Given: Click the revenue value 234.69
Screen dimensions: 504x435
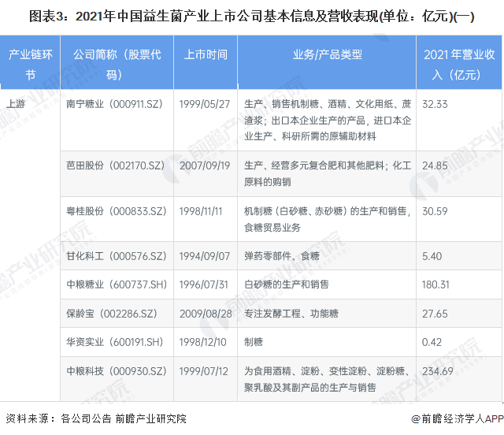Looking at the screenshot, I should click(x=438, y=370).
